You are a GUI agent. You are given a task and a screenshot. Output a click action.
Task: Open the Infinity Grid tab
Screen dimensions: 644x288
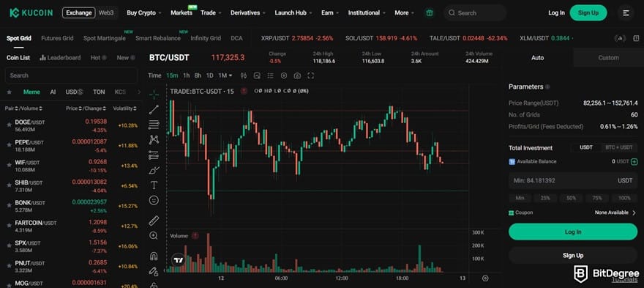(x=206, y=38)
